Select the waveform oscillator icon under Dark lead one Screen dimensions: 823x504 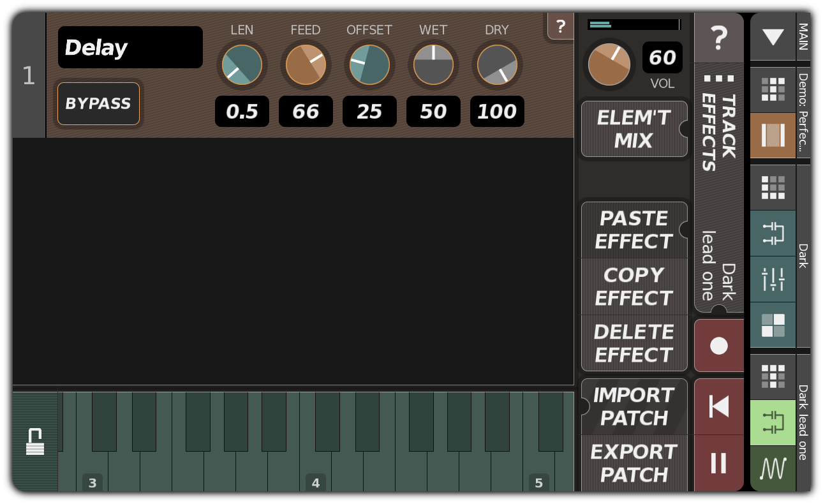773,469
